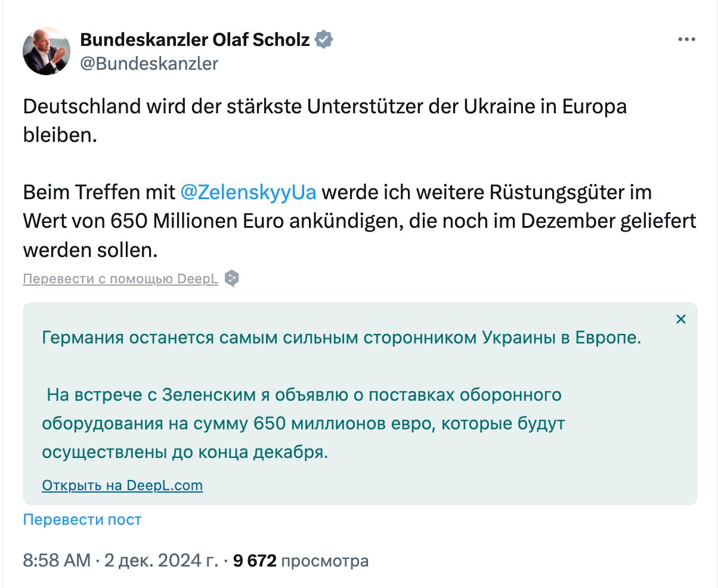Viewport: 718px width, 588px height.
Task: Click the German paragraph about 650 Millionen Euro
Action: tap(359, 221)
